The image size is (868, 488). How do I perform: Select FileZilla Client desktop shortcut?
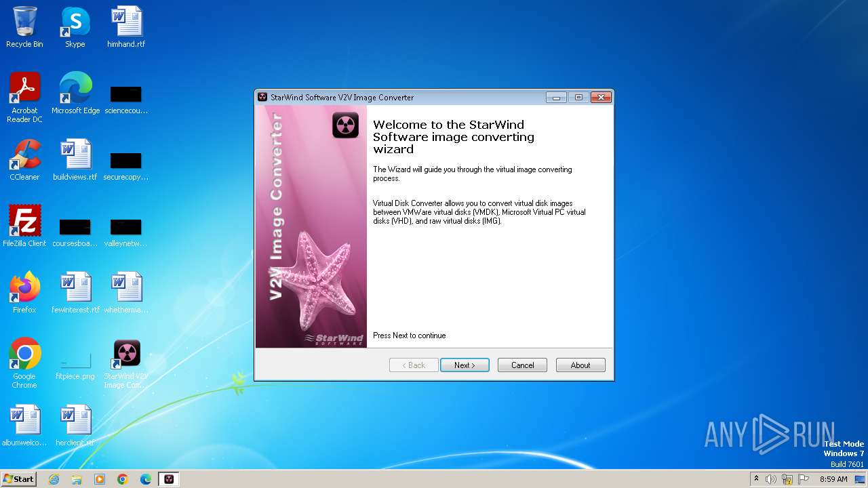pyautogui.click(x=24, y=226)
